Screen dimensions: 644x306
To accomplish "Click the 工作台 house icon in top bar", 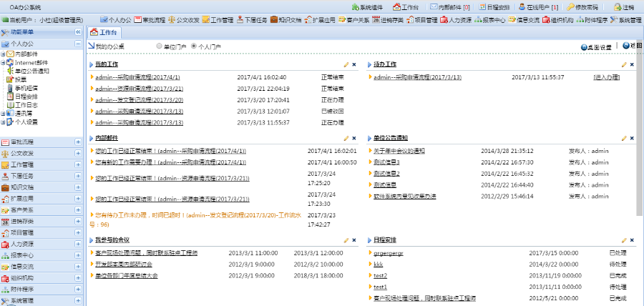I will tap(396, 7).
